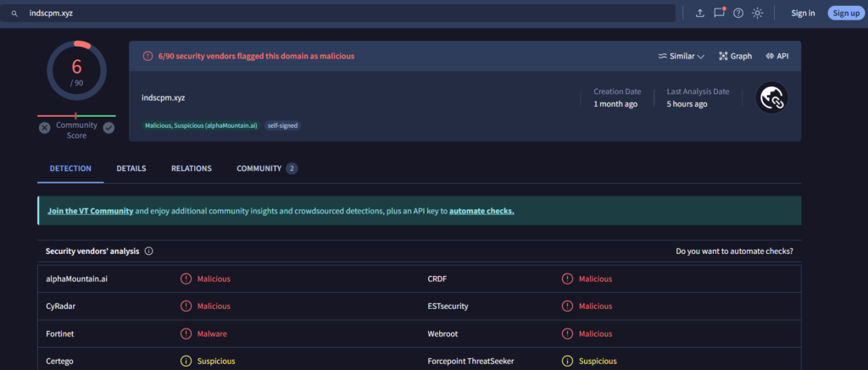Image resolution: width=868 pixels, height=370 pixels.
Task: Click the upload file icon in top bar
Action: [700, 13]
